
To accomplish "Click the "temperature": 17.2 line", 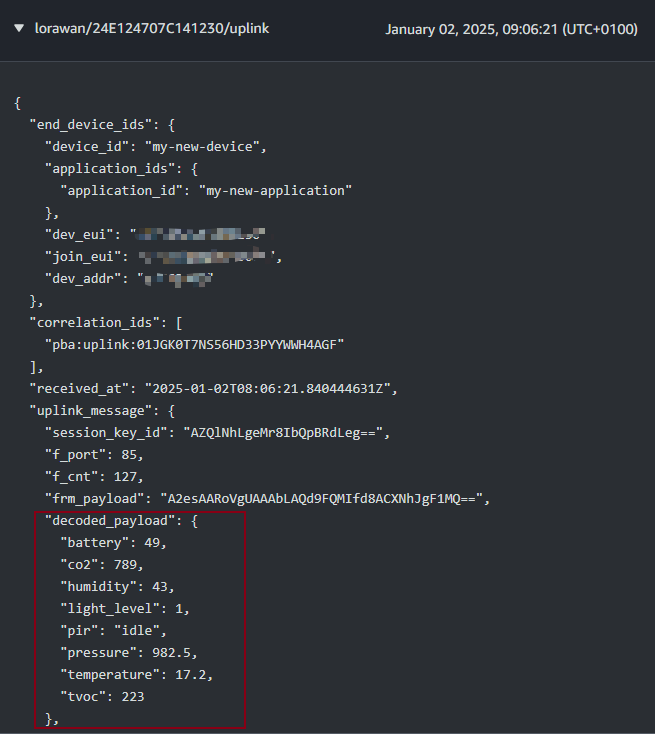I will 136,675.
